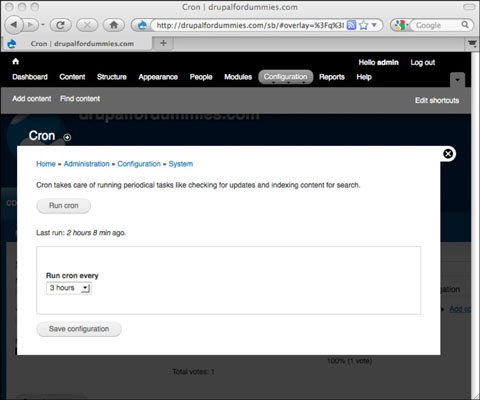Click the Drupal site icon in address bar
Viewport: 480px width, 400px height.
click(x=142, y=25)
